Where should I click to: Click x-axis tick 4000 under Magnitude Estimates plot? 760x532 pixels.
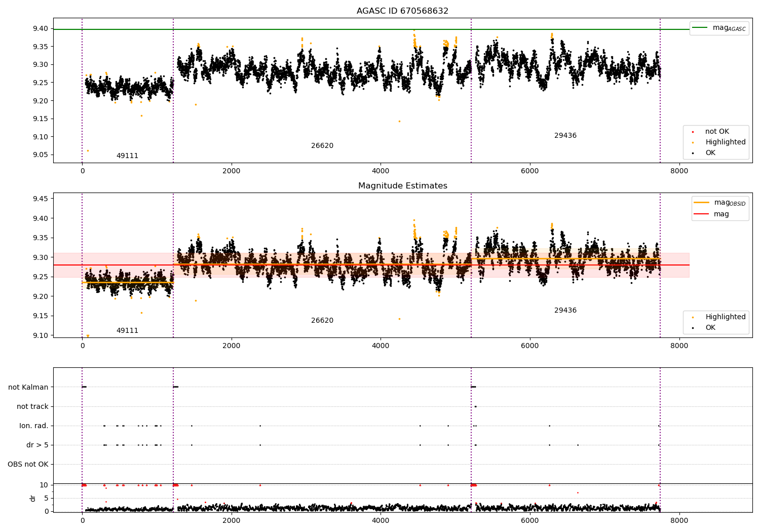coord(381,346)
